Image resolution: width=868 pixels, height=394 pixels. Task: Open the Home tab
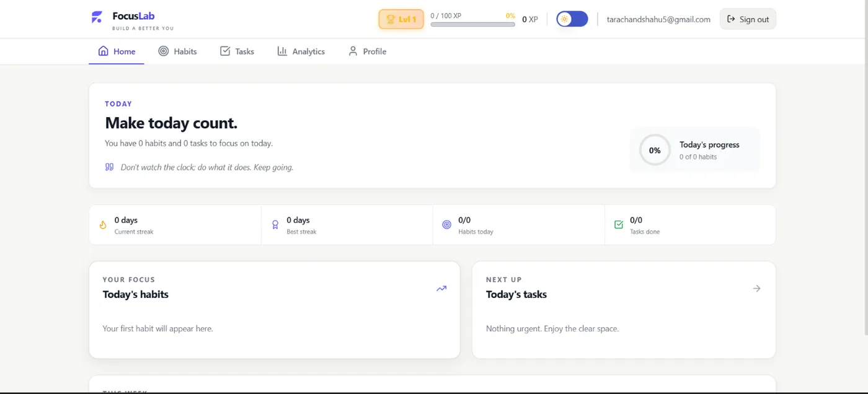pyautogui.click(x=117, y=51)
